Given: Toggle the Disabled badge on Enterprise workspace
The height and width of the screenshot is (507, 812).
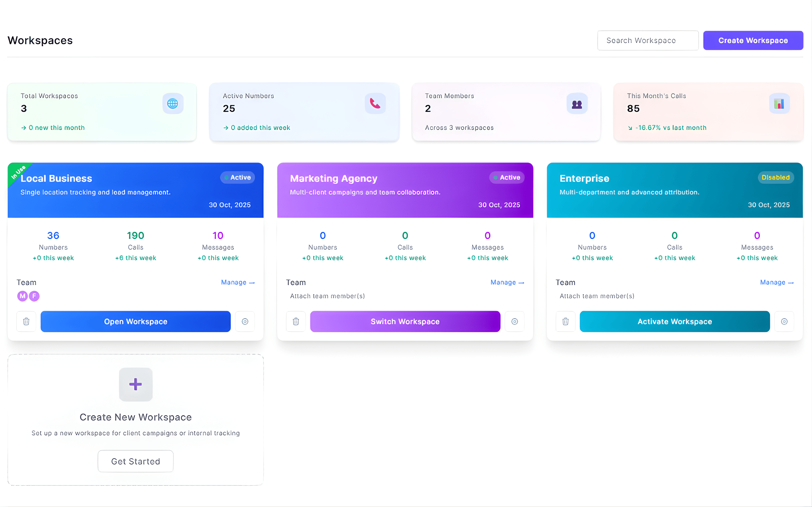Looking at the screenshot, I should tap(775, 177).
